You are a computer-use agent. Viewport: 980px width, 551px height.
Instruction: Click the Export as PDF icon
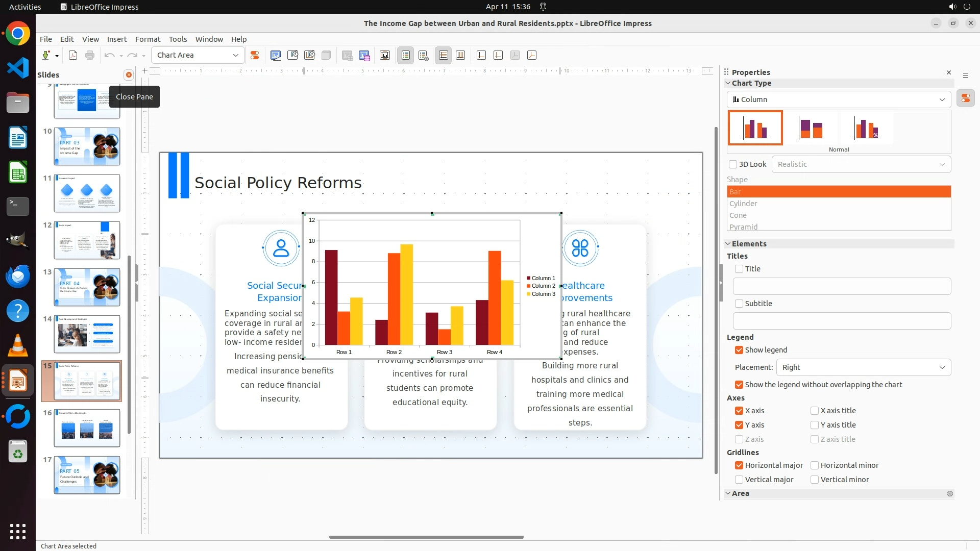tap(73, 55)
